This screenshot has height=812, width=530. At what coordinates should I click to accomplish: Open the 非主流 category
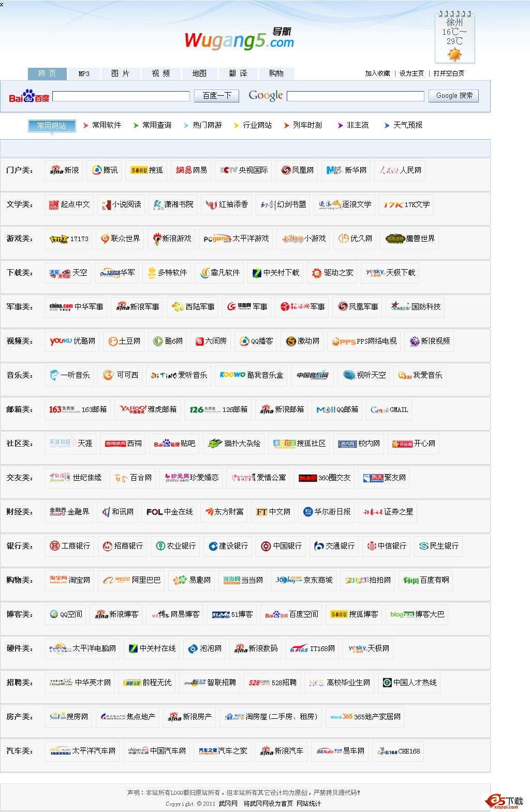[x=358, y=125]
